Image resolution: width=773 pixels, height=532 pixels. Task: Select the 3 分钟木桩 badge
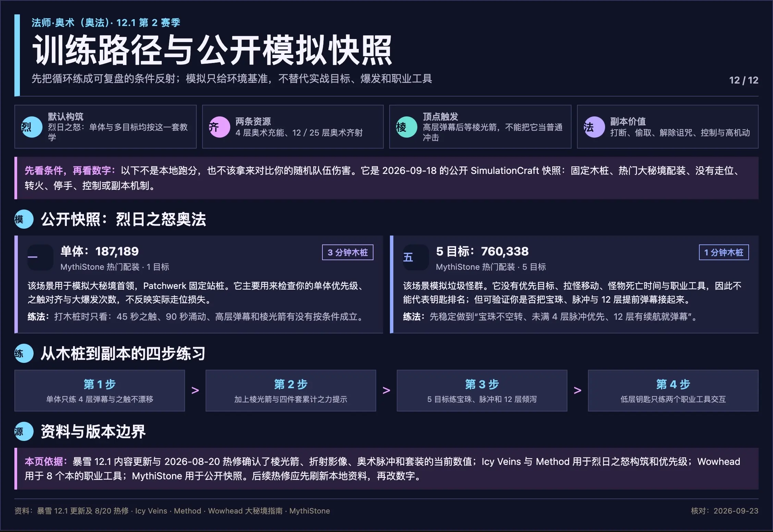click(347, 252)
